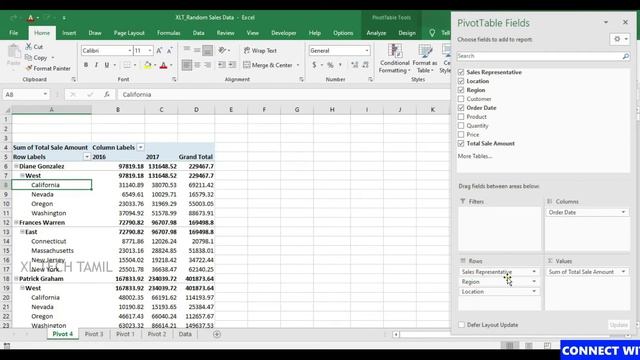Click the PivotTable Fields gear tools icon
Screen dimensions: 640x360
tap(620, 39)
